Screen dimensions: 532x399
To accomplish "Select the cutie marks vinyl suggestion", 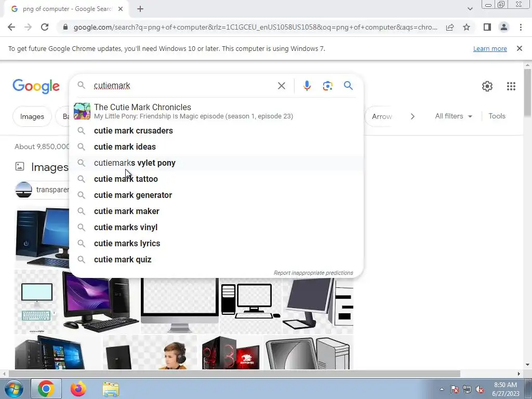I will click(x=216, y=228).
